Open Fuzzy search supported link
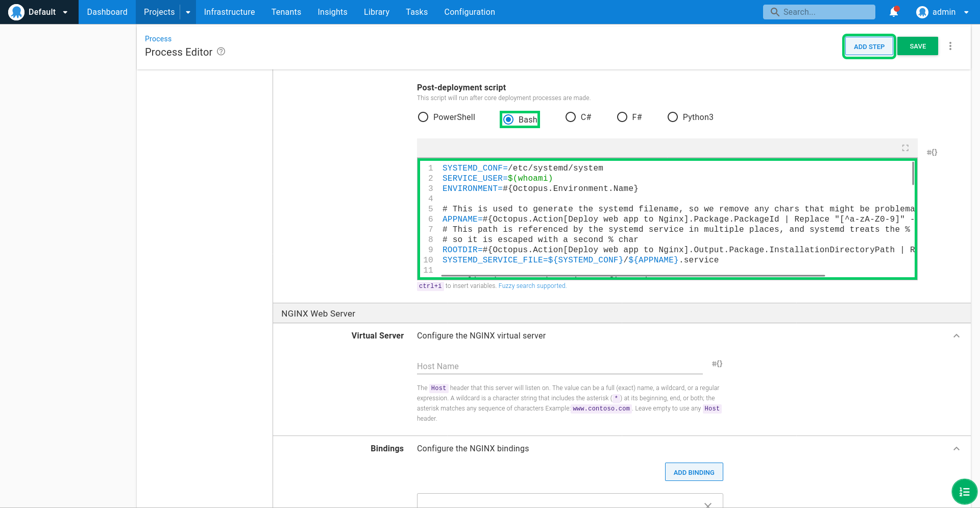The height and width of the screenshot is (508, 980). 532,286
